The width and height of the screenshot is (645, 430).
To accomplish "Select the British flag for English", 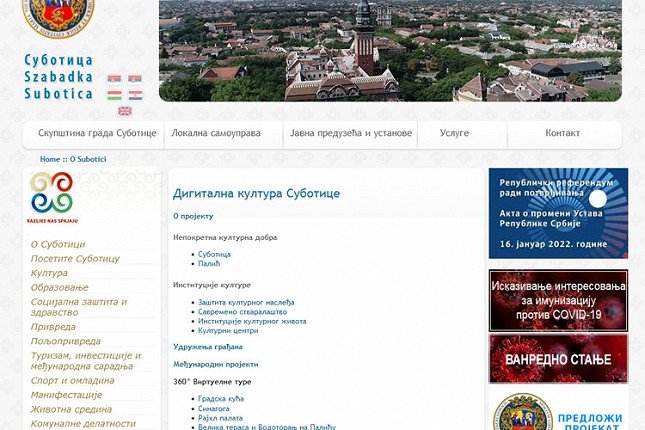I will [x=125, y=111].
